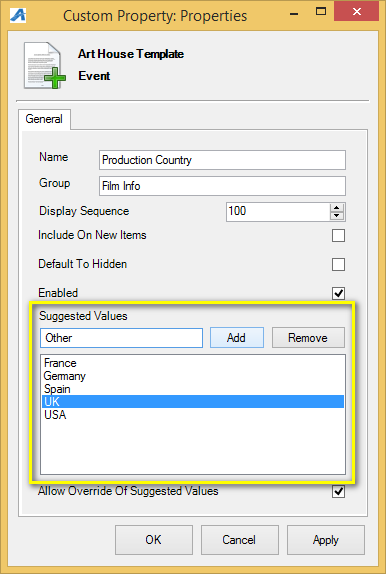Click the Apply button
386x574 pixels.
[326, 540]
